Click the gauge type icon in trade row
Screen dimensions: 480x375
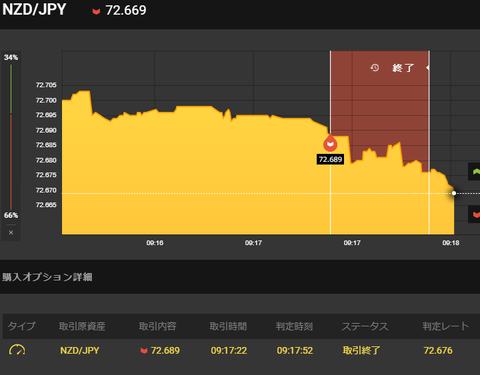(x=17, y=350)
